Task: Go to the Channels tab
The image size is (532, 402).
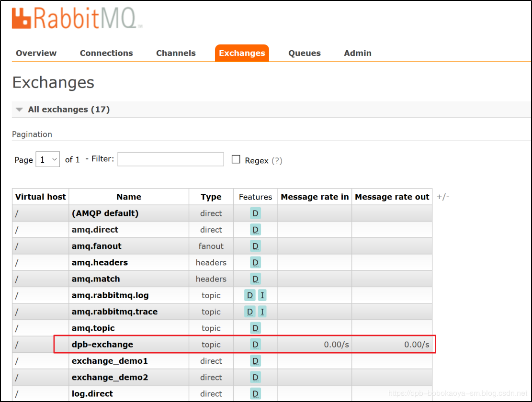Action: pos(176,53)
